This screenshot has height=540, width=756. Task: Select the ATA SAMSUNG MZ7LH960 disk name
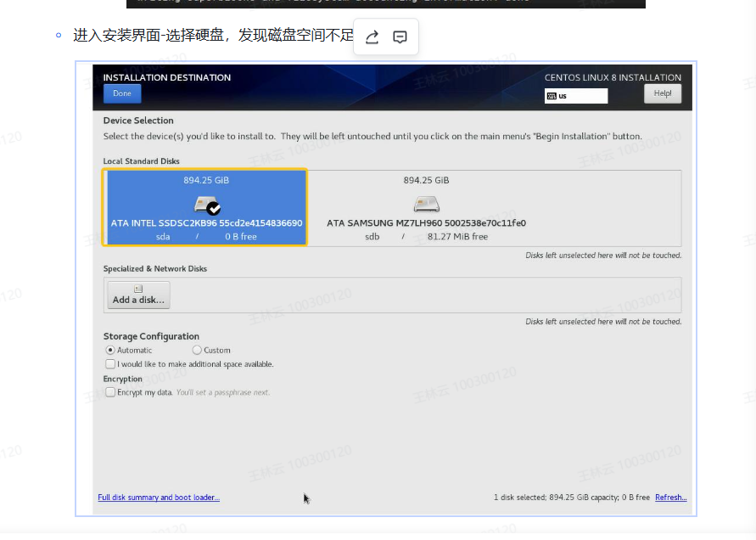click(x=426, y=223)
